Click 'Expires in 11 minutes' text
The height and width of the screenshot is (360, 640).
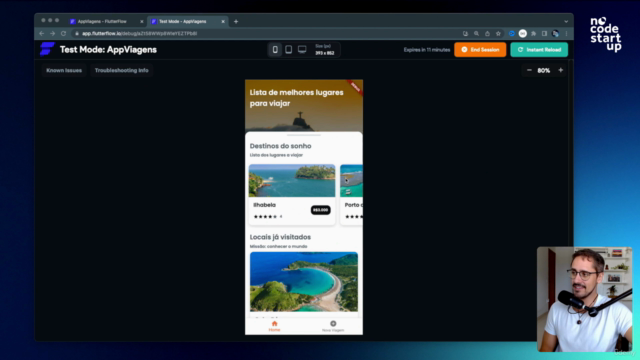point(427,50)
